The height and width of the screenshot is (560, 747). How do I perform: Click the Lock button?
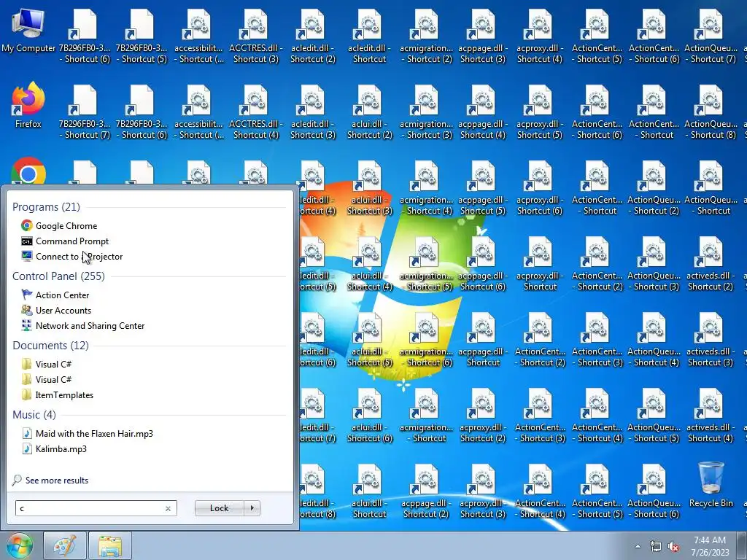pyautogui.click(x=219, y=508)
